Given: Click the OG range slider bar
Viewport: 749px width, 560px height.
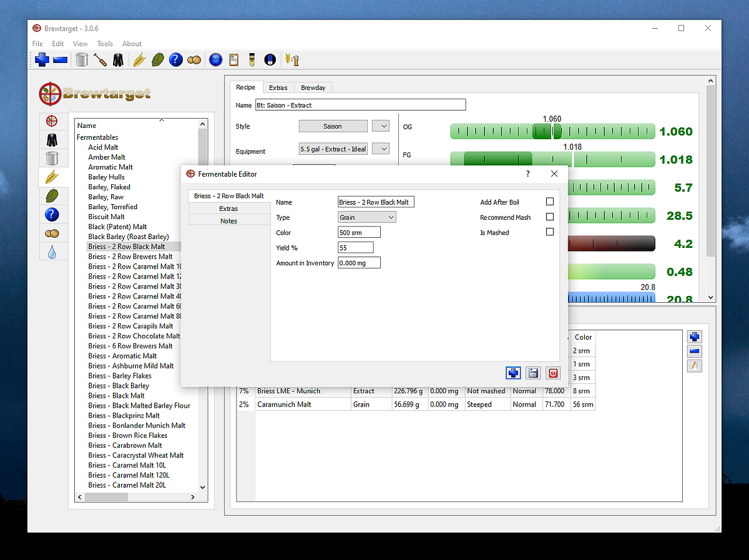Looking at the screenshot, I should click(x=552, y=131).
